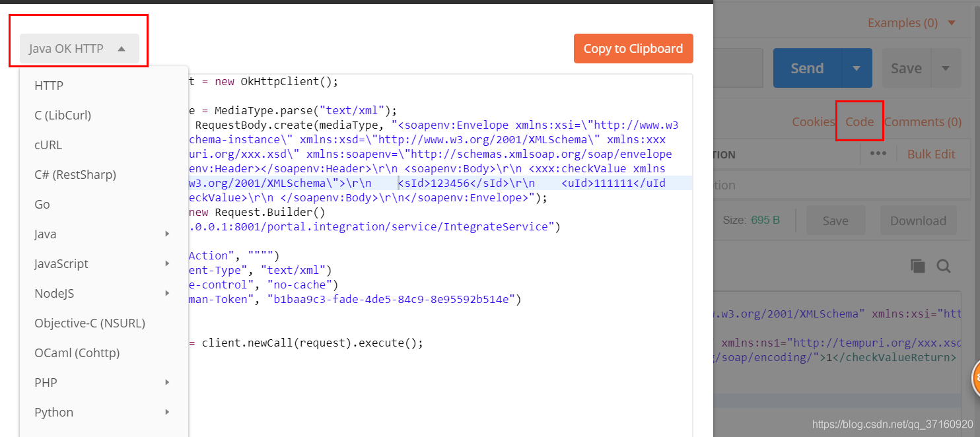
Task: Click the Size 695 B value
Action: click(765, 220)
